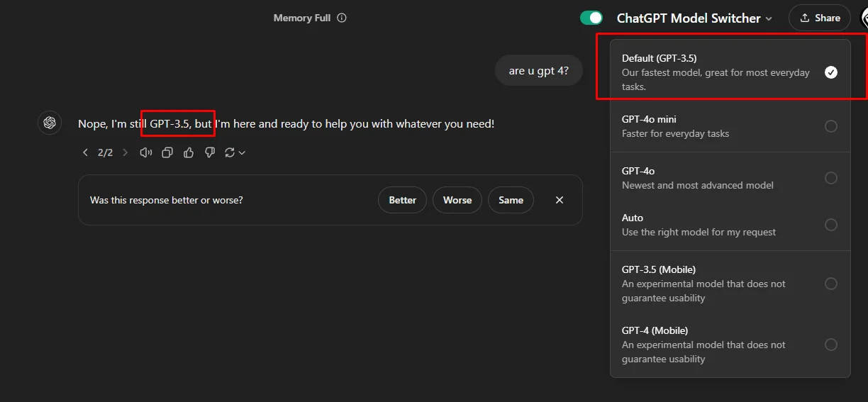Click the "are u gpt 4?" message bubble
Viewport: 868px width, 402px height.
point(539,70)
